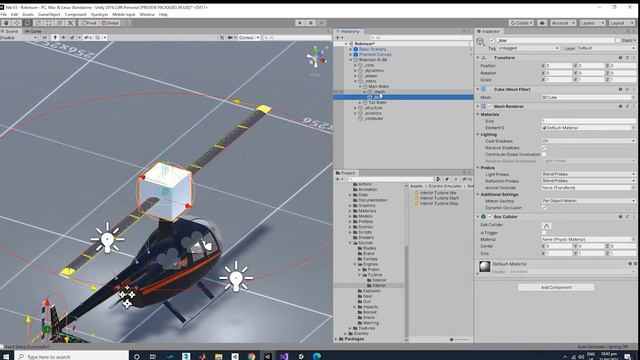This screenshot has width=640, height=360.
Task: Open the custom editor tools icon
Action: (71, 23)
